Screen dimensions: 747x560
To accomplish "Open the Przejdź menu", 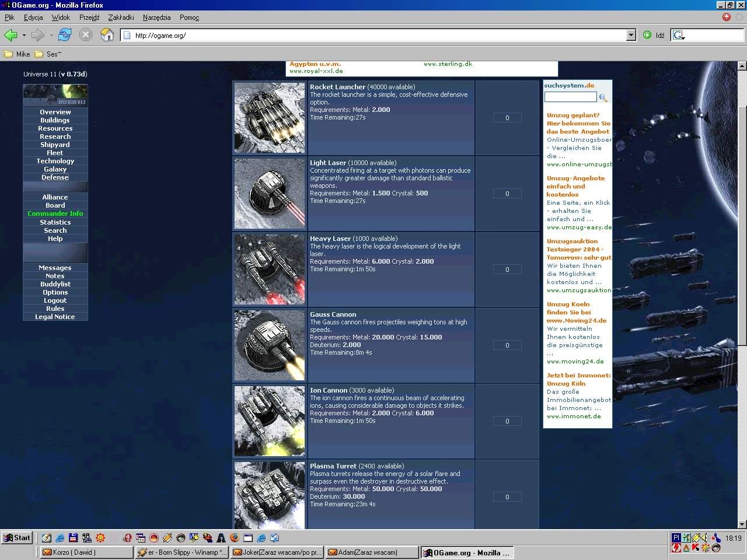I will click(x=89, y=17).
